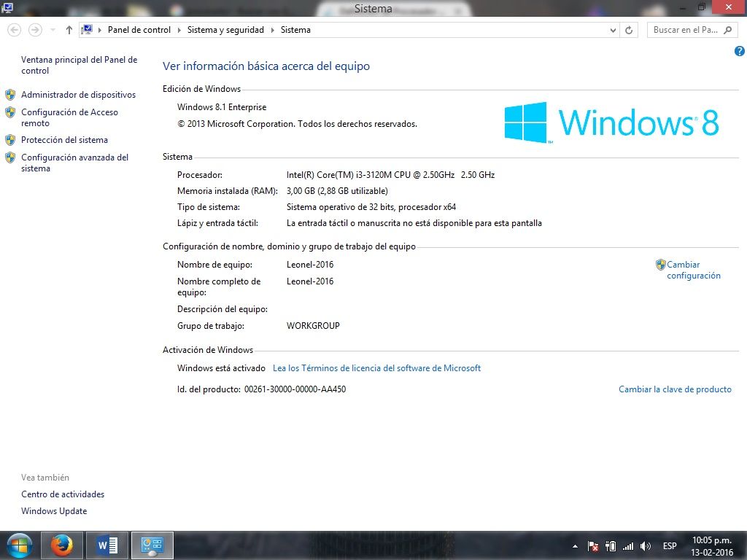Open Administrador de dispositivos

pyautogui.click(x=78, y=95)
